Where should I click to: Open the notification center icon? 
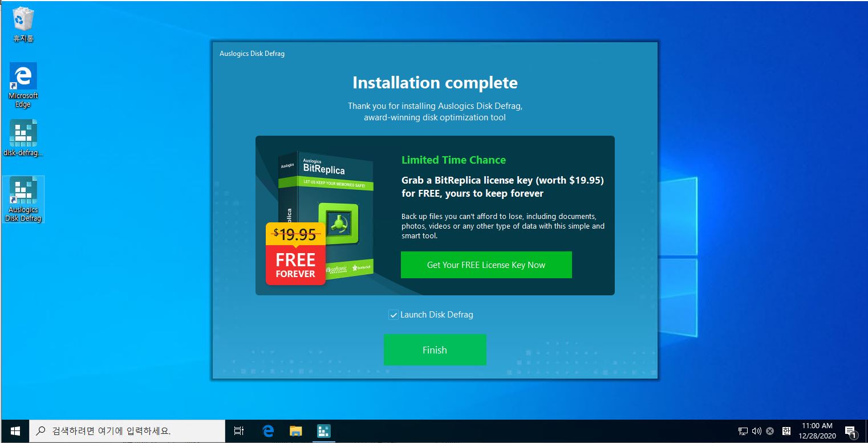coord(850,431)
